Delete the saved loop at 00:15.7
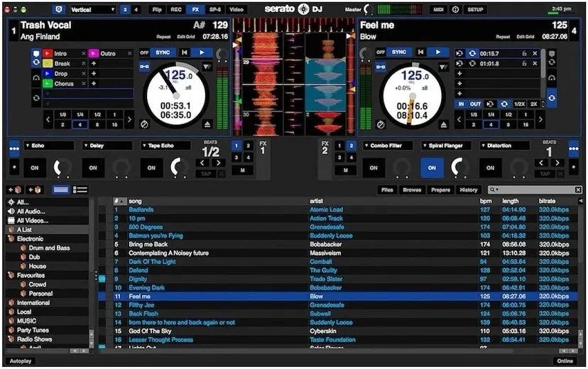Screen dimensions: 588x369 click(x=535, y=53)
